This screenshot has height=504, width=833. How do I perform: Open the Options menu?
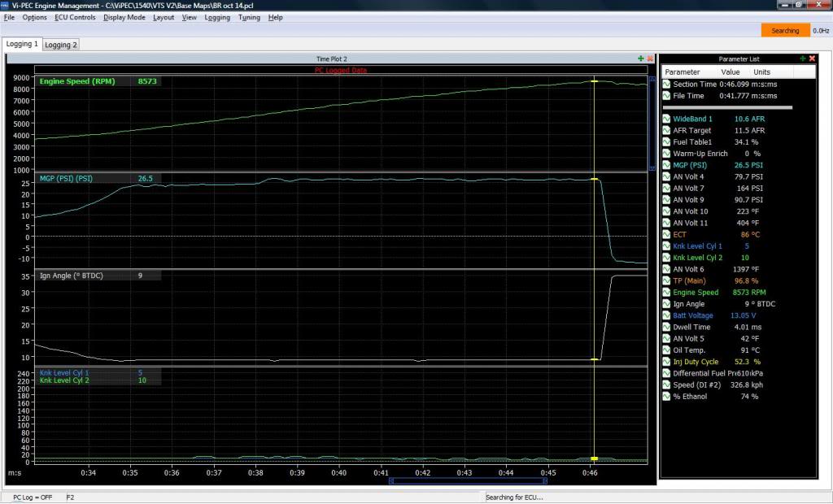[x=34, y=18]
